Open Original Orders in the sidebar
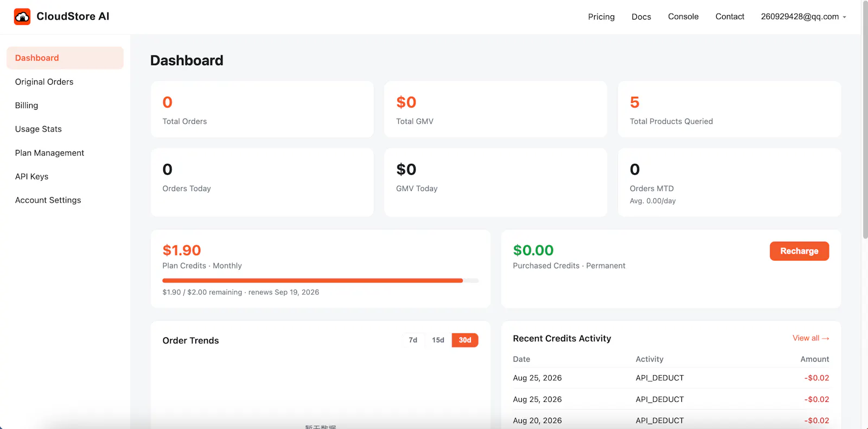Image resolution: width=868 pixels, height=429 pixels. 65,82
